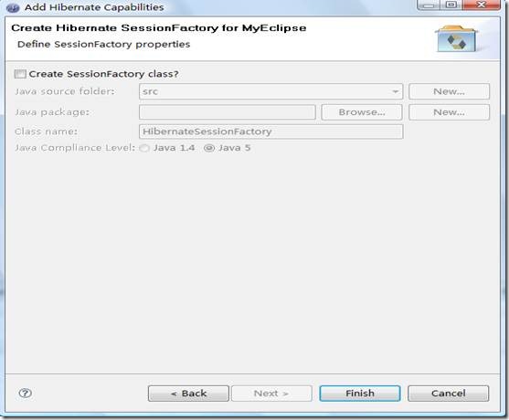
Task: Cancel the Add Hibernate Capabilities dialog
Action: click(448, 394)
